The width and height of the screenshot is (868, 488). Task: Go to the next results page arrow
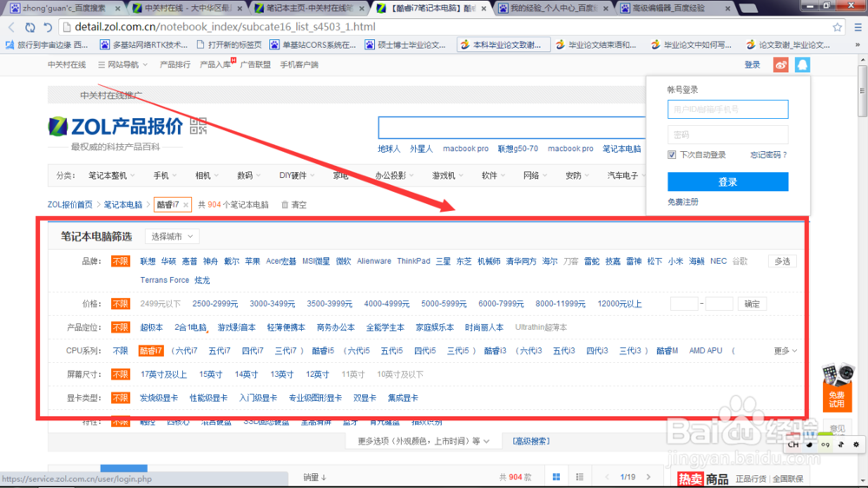tap(648, 477)
